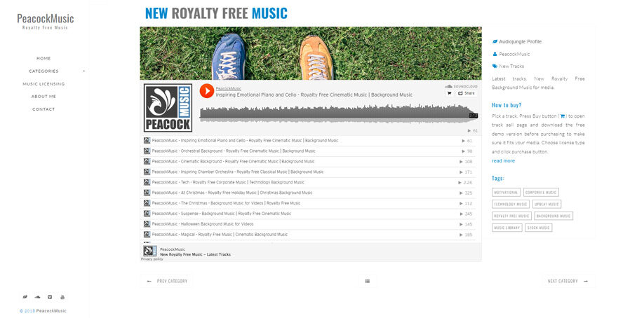Click the Audiojungle leaf icon in footer
This screenshot has width=644, height=318.
tap(25, 297)
